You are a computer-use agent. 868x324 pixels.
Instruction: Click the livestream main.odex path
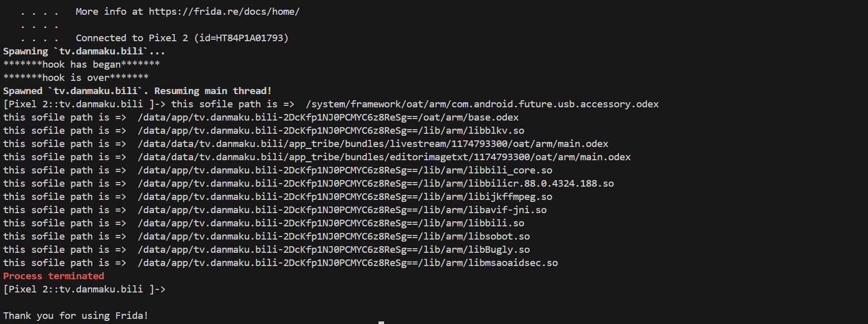(x=373, y=144)
